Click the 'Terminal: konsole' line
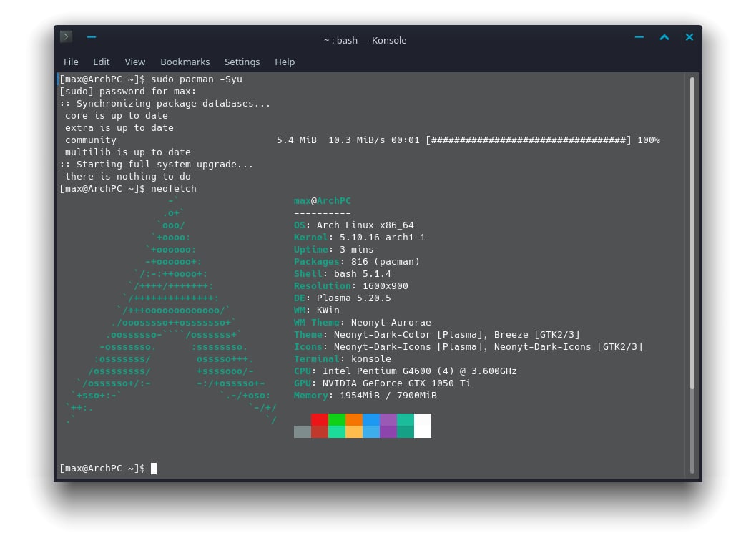 click(x=343, y=359)
